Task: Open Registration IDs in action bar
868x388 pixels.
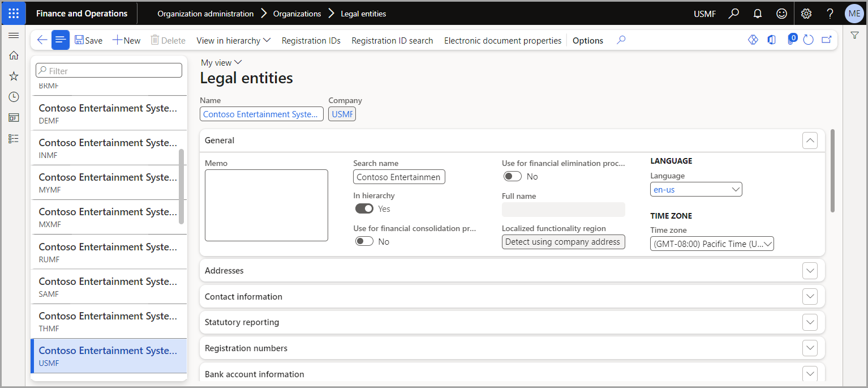Action: [x=311, y=40]
